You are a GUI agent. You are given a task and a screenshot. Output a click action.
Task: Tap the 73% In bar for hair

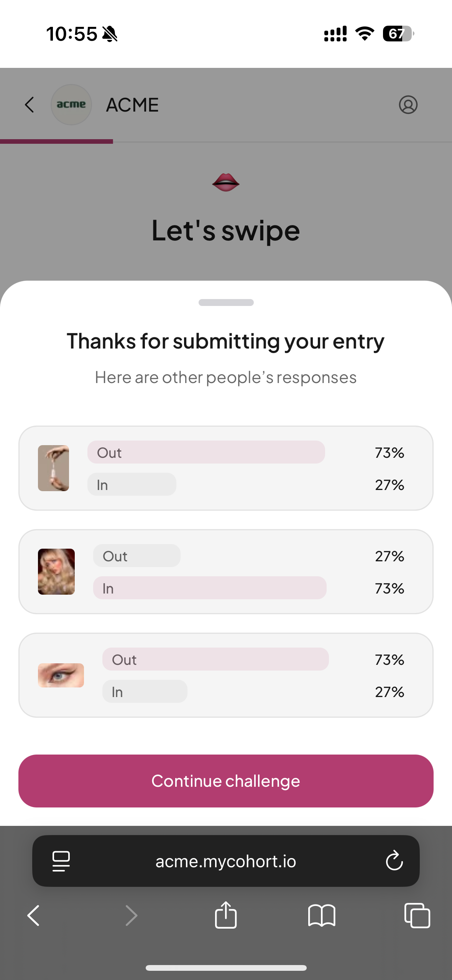tap(210, 588)
